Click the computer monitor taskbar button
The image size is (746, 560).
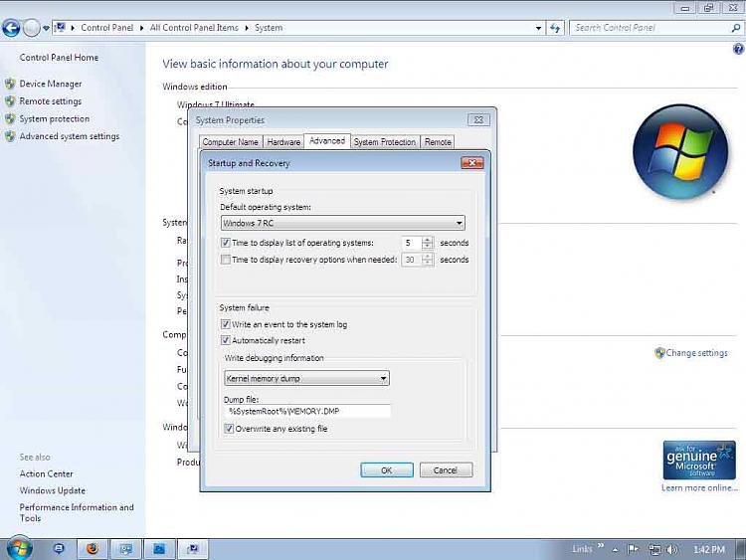coord(126,549)
